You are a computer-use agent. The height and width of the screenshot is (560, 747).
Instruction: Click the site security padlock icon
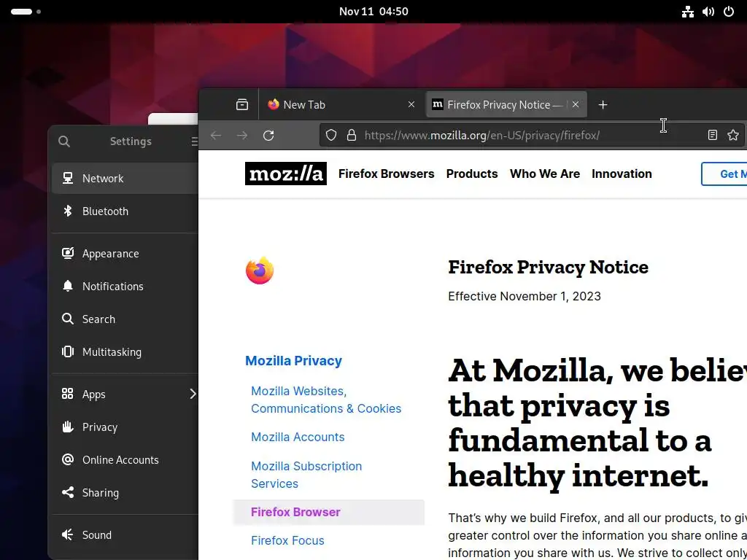click(x=352, y=135)
